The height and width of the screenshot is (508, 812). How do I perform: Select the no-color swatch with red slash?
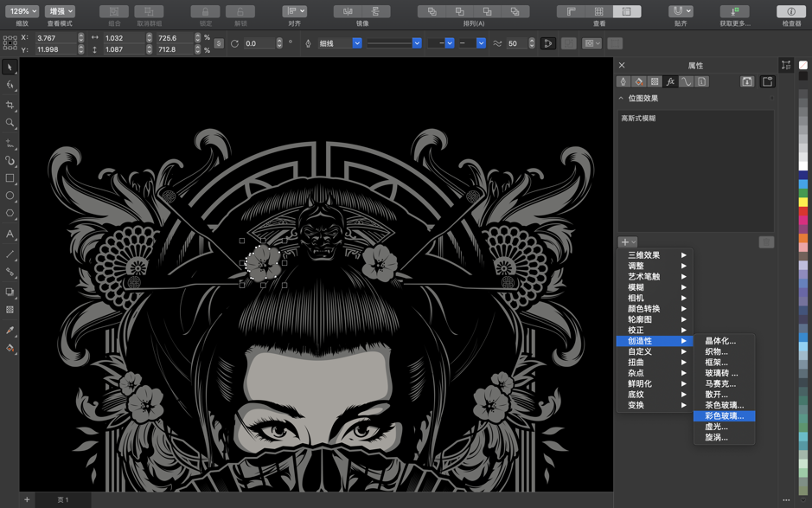(x=802, y=66)
